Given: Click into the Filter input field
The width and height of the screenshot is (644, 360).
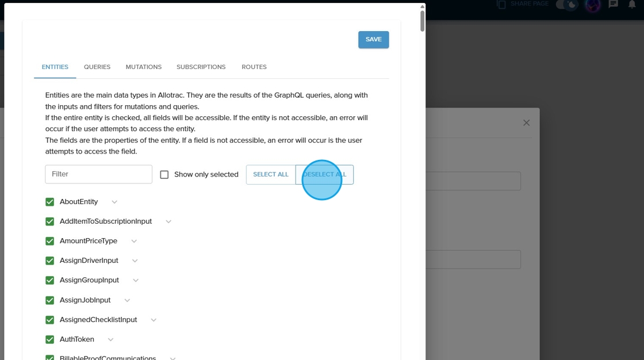Looking at the screenshot, I should (98, 174).
